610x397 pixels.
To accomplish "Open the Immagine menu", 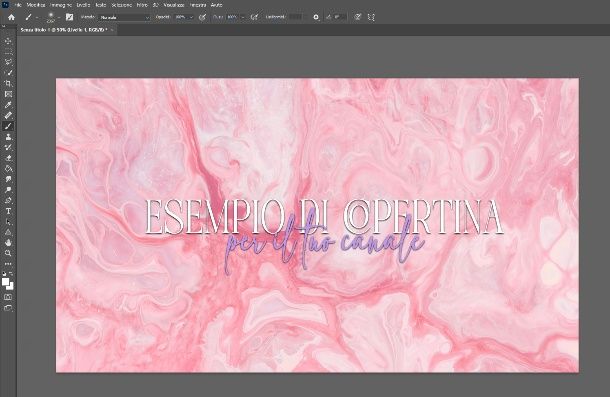I will 61,5.
